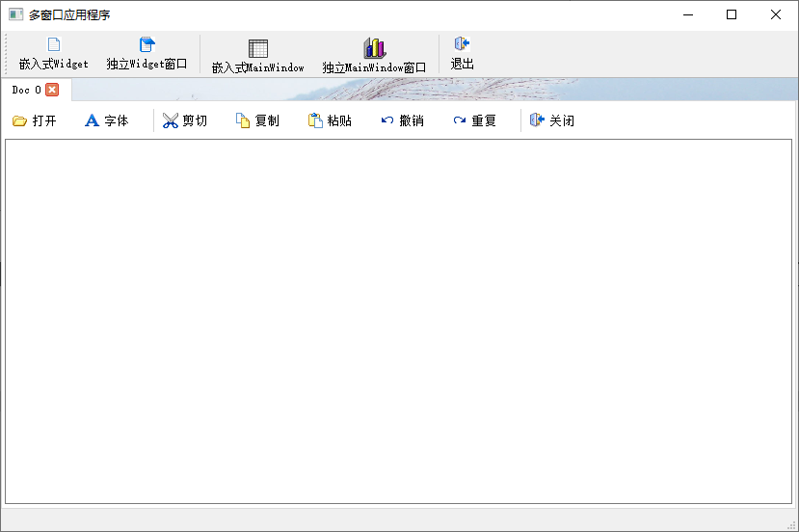
Task: Click the 剪切 scissors icon
Action: pos(171,120)
